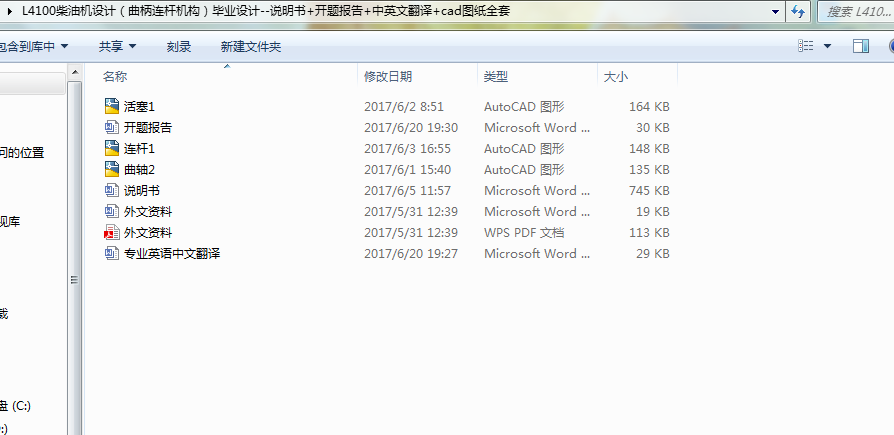Click the 2017/6/1 15:40 date cell

point(407,170)
